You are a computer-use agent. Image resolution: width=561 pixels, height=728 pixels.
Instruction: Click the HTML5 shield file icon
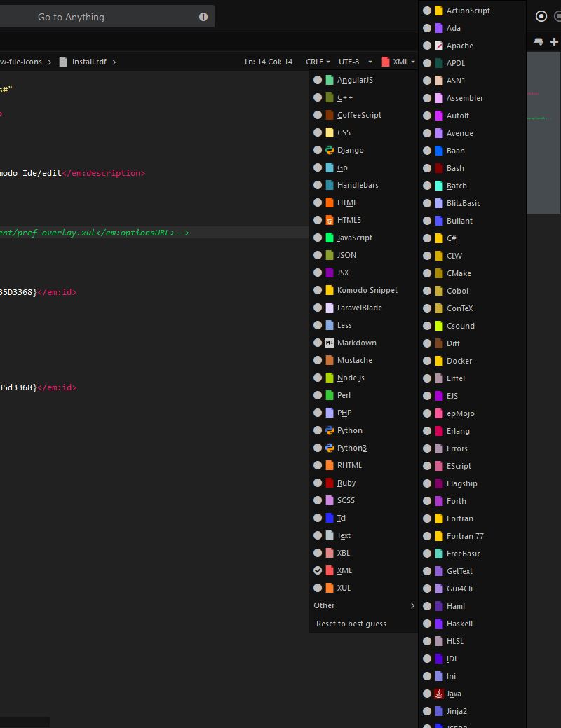point(330,220)
